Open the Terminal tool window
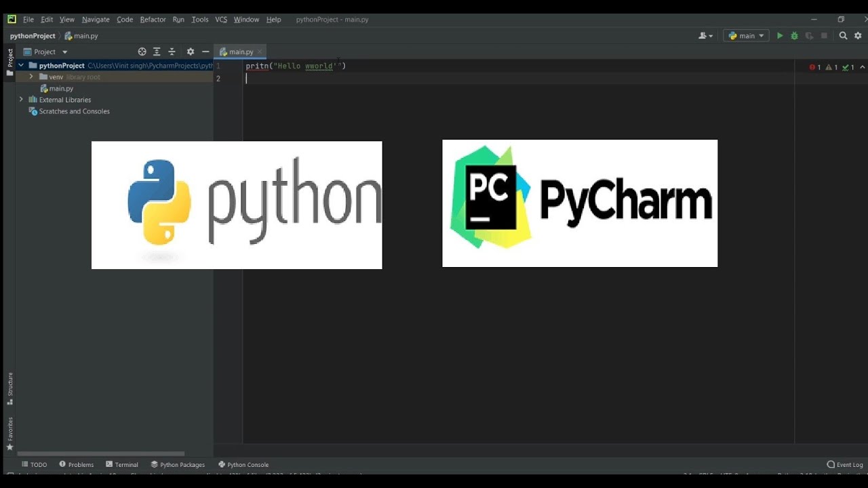 click(122, 464)
